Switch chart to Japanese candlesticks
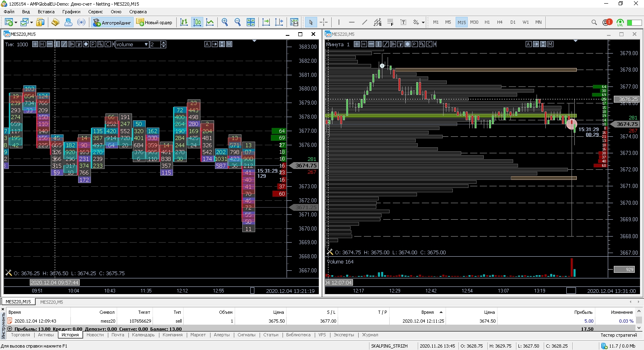Image resolution: width=644 pixels, height=350 pixels. pos(197,22)
